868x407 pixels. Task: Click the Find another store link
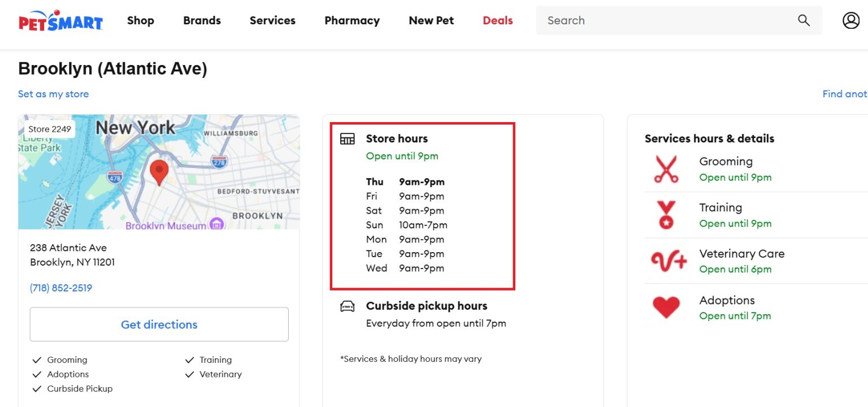pos(845,94)
